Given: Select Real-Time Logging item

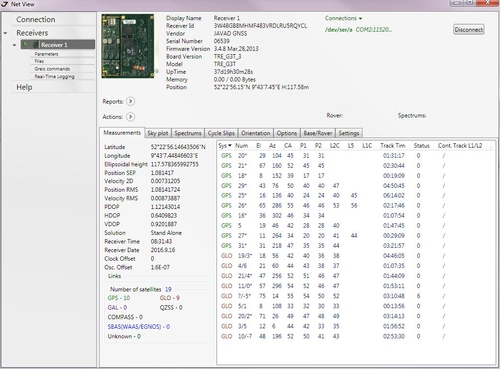Looking at the screenshot, I should point(55,76).
